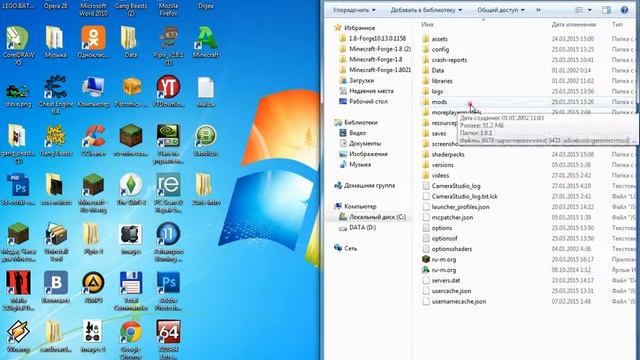Screen dimensions: 640x360
Task: Select Домашняя группа in the sidebar
Action: point(369,185)
